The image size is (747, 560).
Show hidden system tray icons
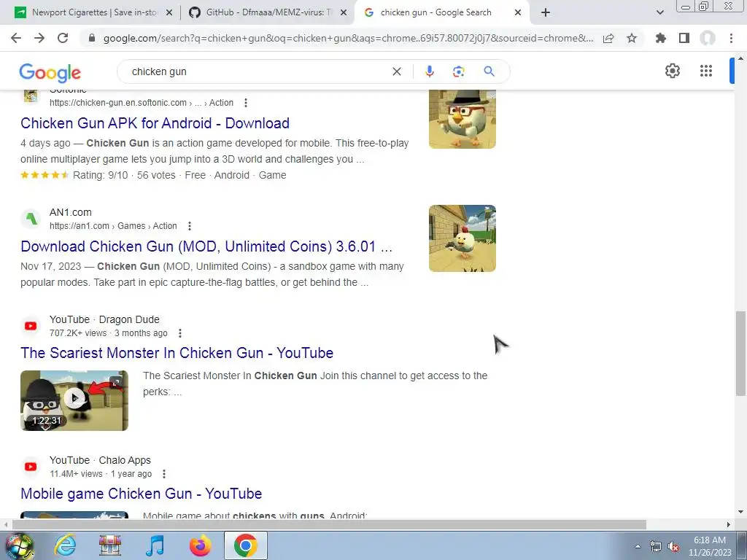(638, 546)
